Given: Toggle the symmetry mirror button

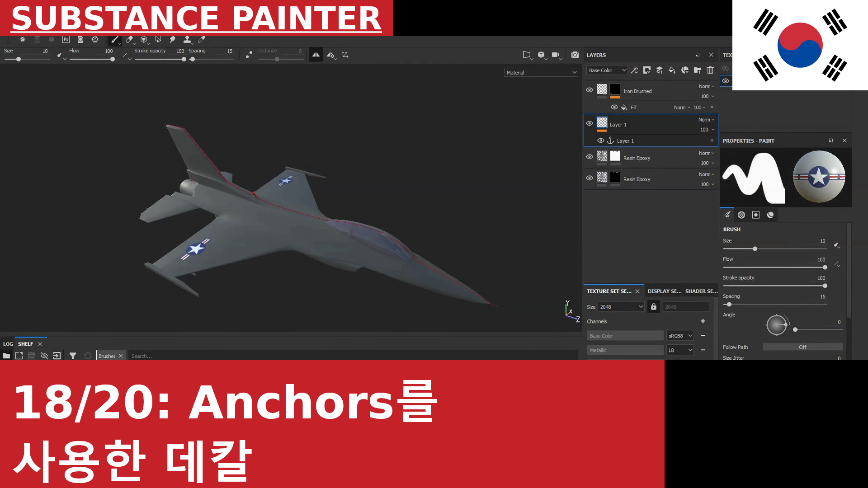Looking at the screenshot, I should coord(316,55).
